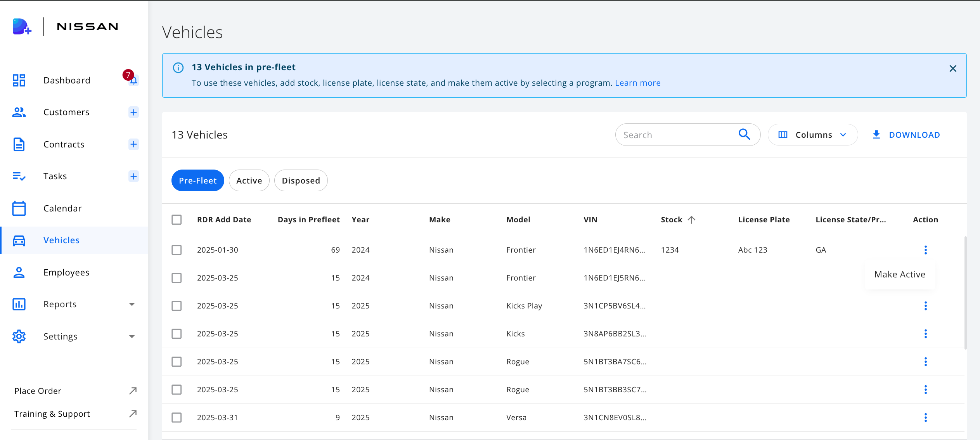This screenshot has height=440, width=980.
Task: Sort by Model column header
Action: [x=518, y=220]
